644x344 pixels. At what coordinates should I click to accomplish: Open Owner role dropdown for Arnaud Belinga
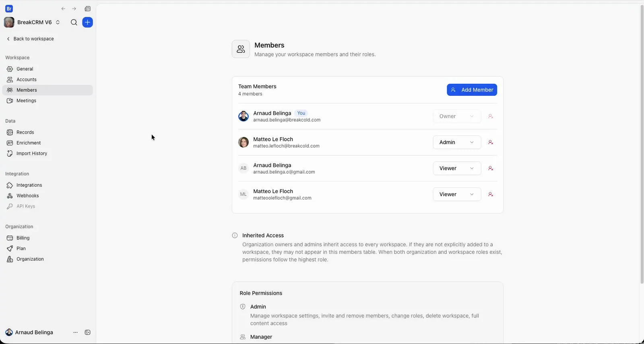(x=457, y=116)
